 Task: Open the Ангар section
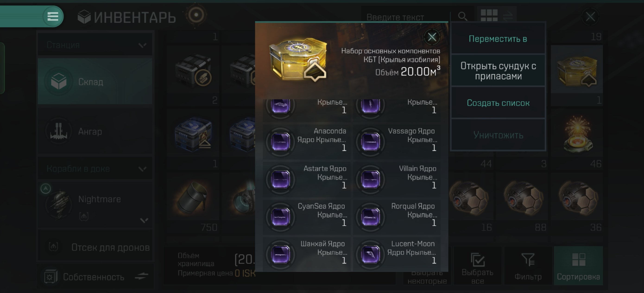pyautogui.click(x=95, y=131)
